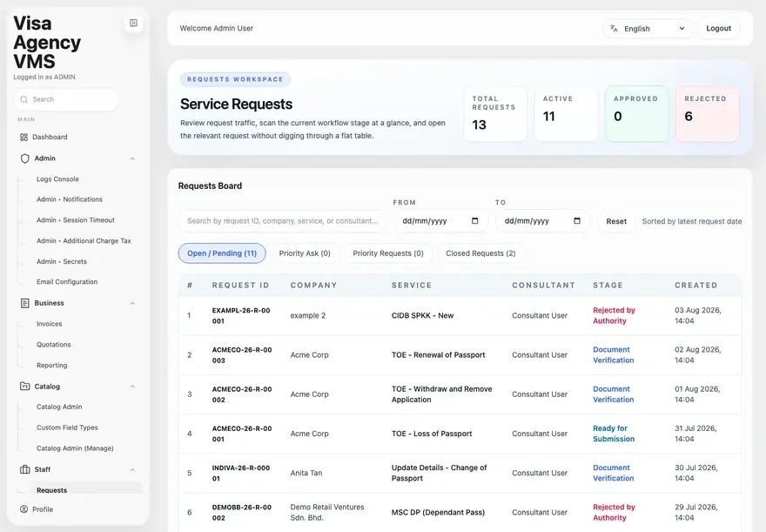Open Quotations under Business
766x532 pixels.
click(x=54, y=345)
